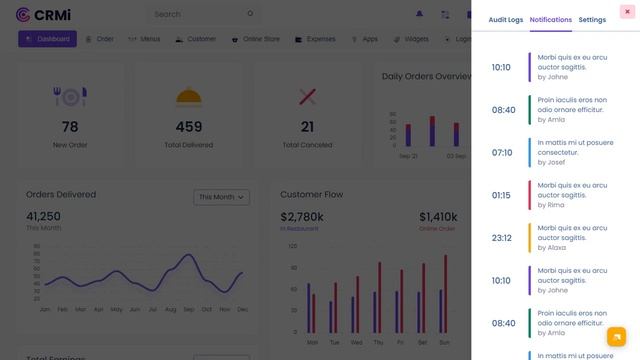Click the Total Canceled cross icon

pyautogui.click(x=307, y=97)
